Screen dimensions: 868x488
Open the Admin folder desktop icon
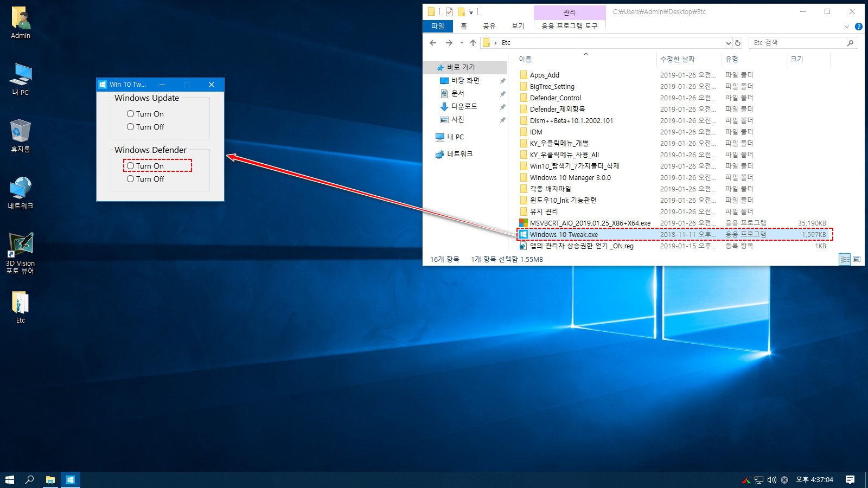[21, 23]
